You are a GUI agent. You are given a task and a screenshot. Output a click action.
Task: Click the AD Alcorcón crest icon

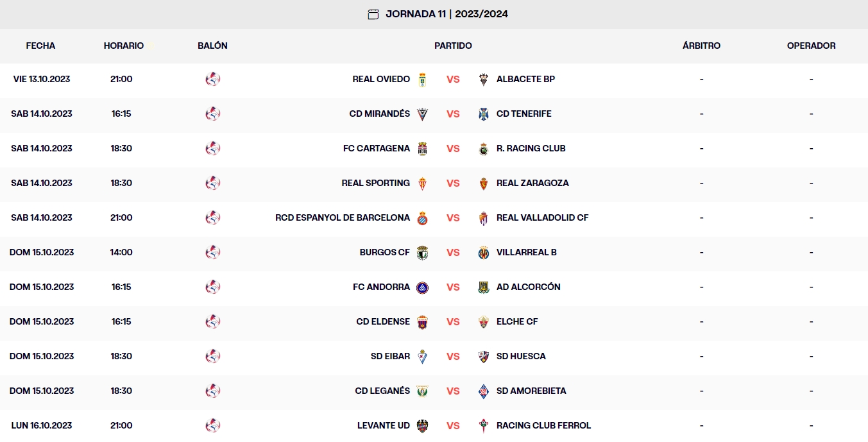[x=484, y=287]
